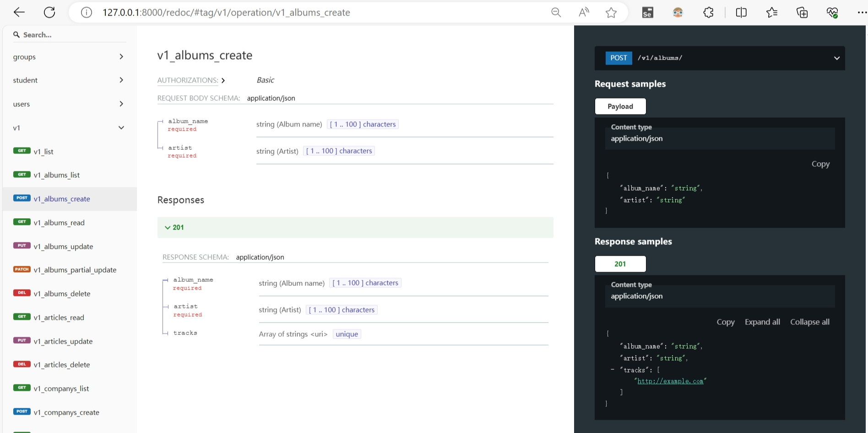Image resolution: width=868 pixels, height=433 pixels.
Task: Click the Response samples heading
Action: 633,241
